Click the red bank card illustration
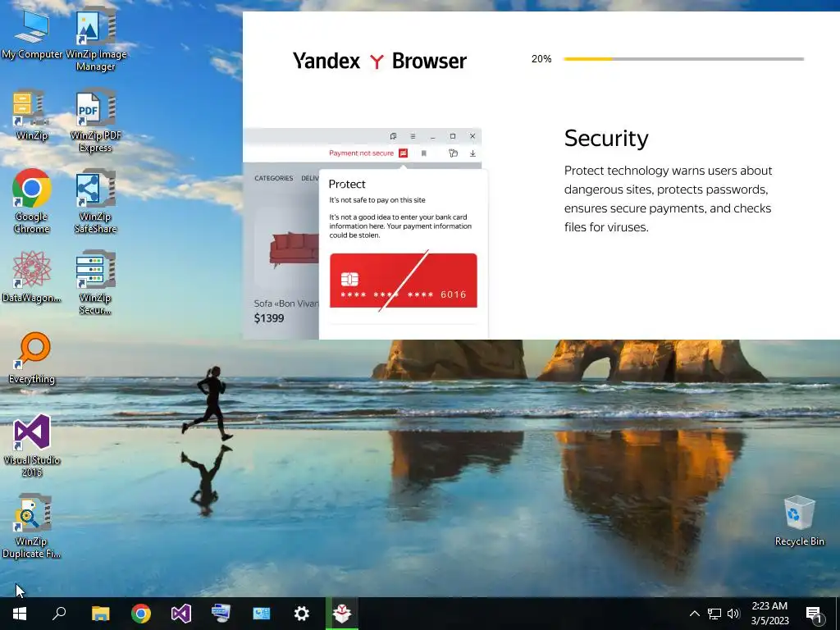This screenshot has width=840, height=630. coord(404,281)
